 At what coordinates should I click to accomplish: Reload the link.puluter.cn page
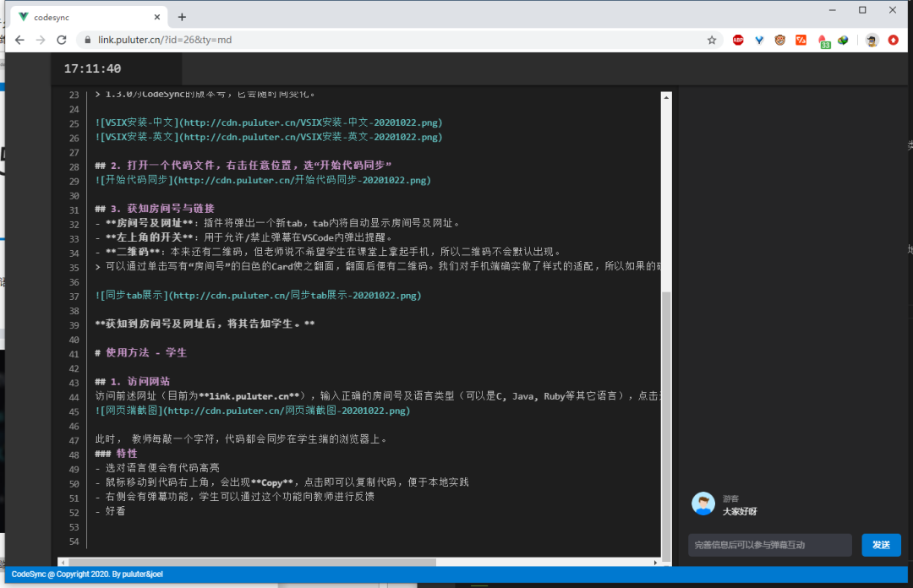point(62,41)
